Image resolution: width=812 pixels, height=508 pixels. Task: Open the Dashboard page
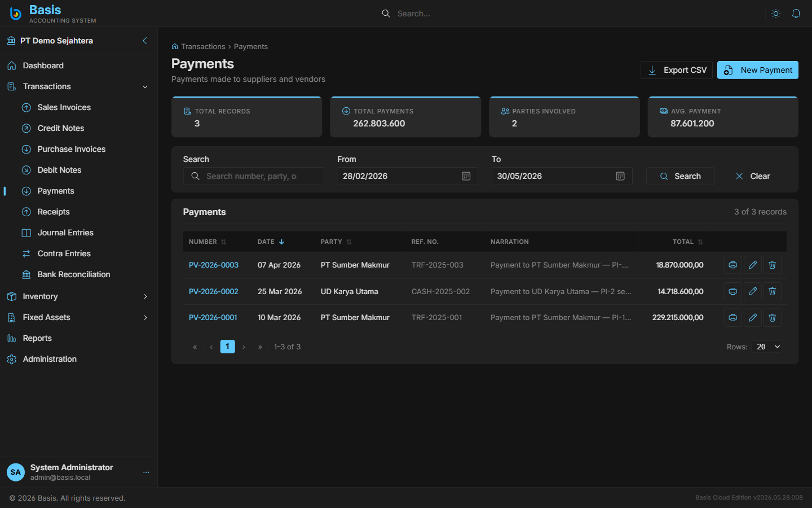point(79,65)
